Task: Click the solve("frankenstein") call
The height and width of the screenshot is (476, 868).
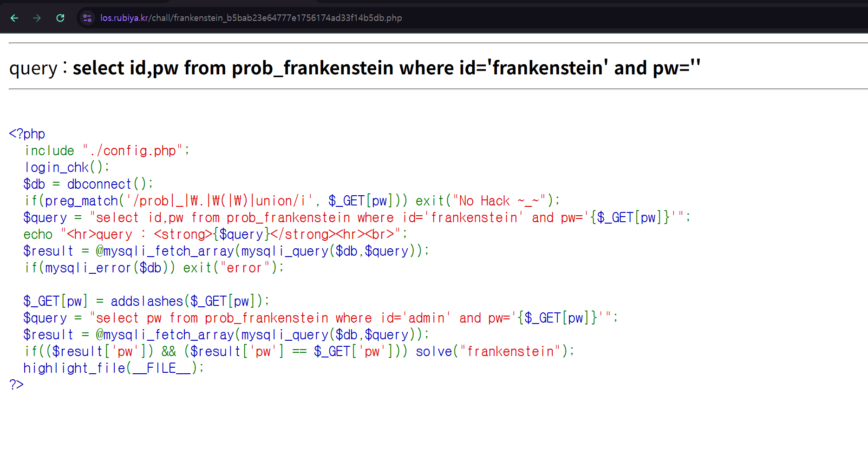Action: (494, 351)
